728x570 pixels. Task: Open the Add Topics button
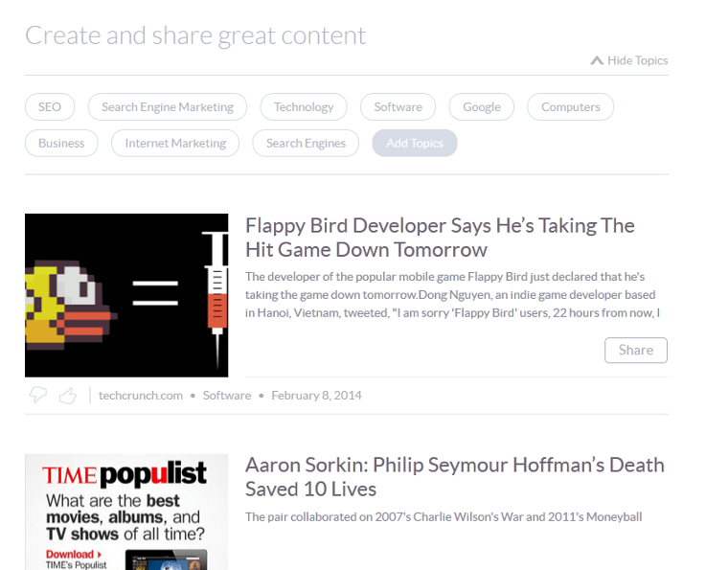pyautogui.click(x=415, y=143)
